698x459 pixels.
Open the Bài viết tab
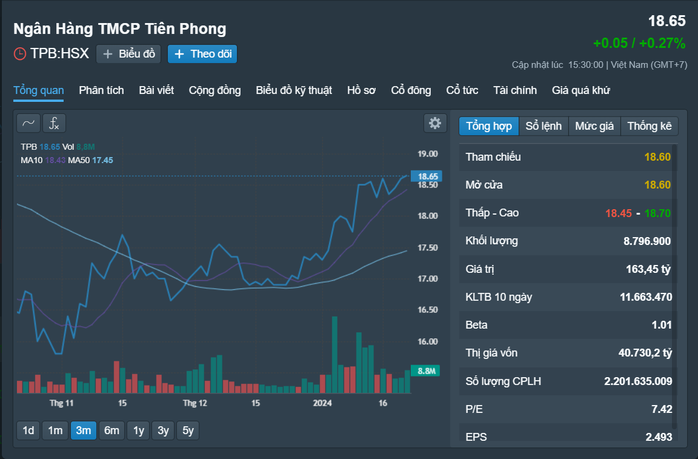coord(156,90)
